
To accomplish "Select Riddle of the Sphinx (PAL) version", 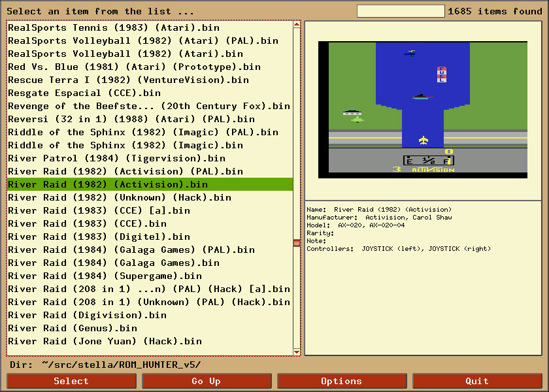I will pos(131,132).
